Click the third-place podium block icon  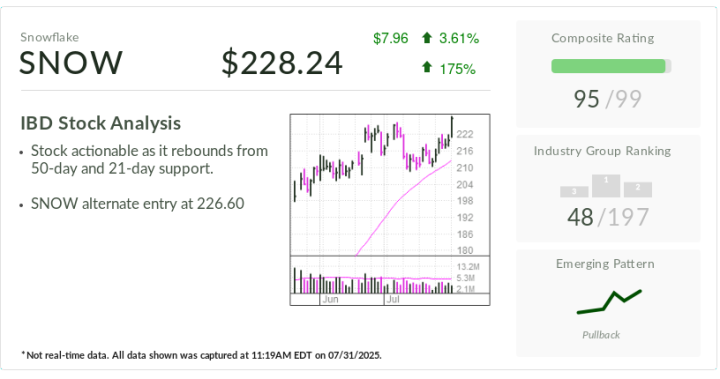[574, 192]
